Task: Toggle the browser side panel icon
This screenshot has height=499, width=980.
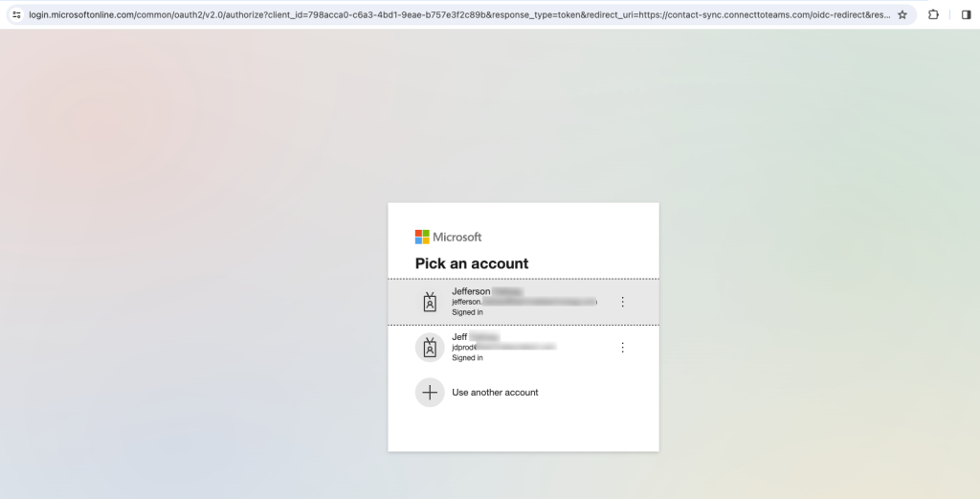Action: [965, 14]
